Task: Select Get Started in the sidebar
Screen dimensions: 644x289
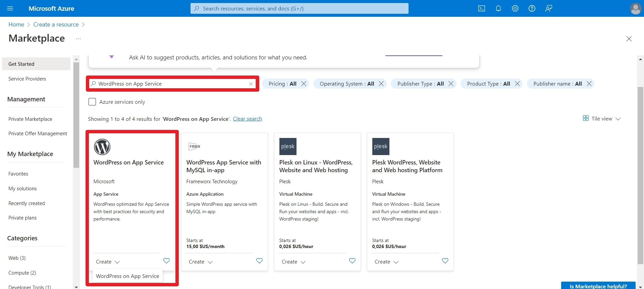Action: point(36,64)
